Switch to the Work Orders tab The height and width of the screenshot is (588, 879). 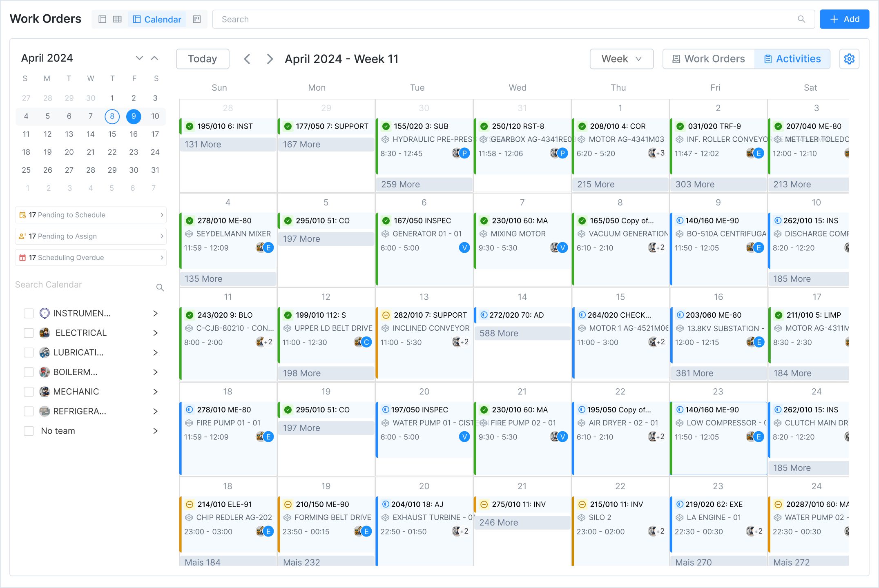(709, 59)
